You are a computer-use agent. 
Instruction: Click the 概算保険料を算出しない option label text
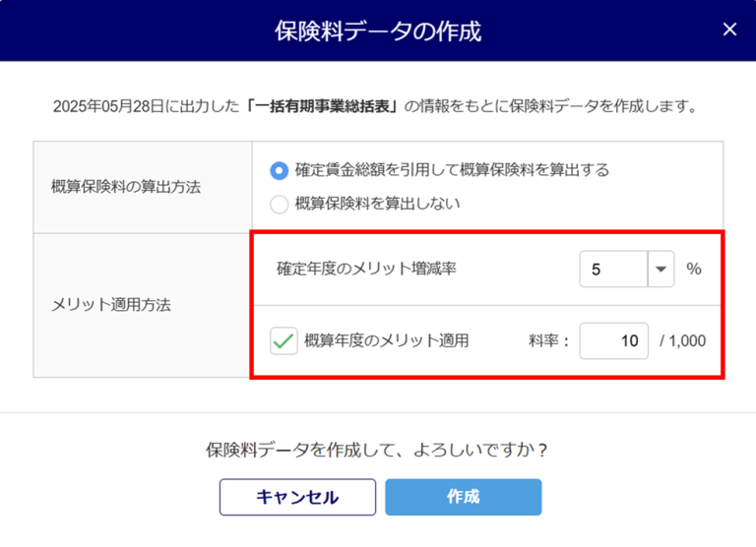378,204
